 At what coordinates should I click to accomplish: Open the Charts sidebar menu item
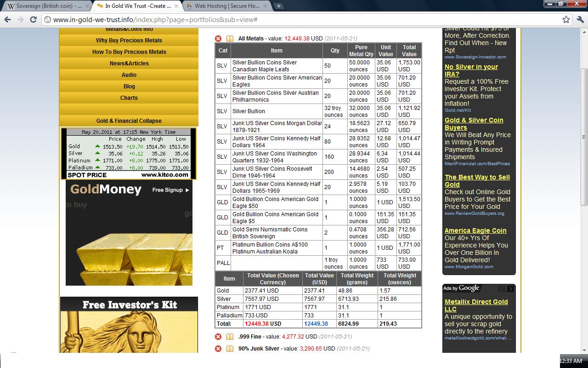tap(129, 98)
